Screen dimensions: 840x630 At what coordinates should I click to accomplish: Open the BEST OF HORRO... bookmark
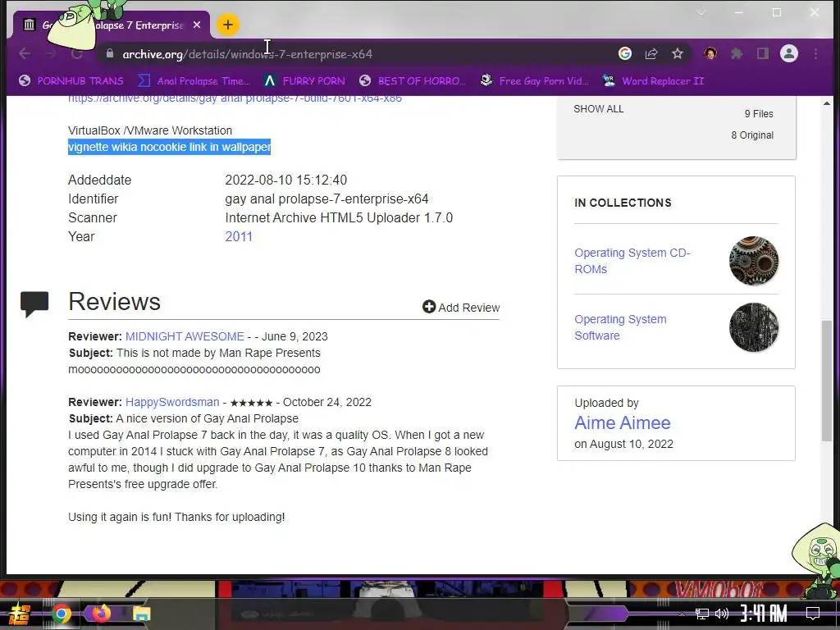(x=412, y=81)
